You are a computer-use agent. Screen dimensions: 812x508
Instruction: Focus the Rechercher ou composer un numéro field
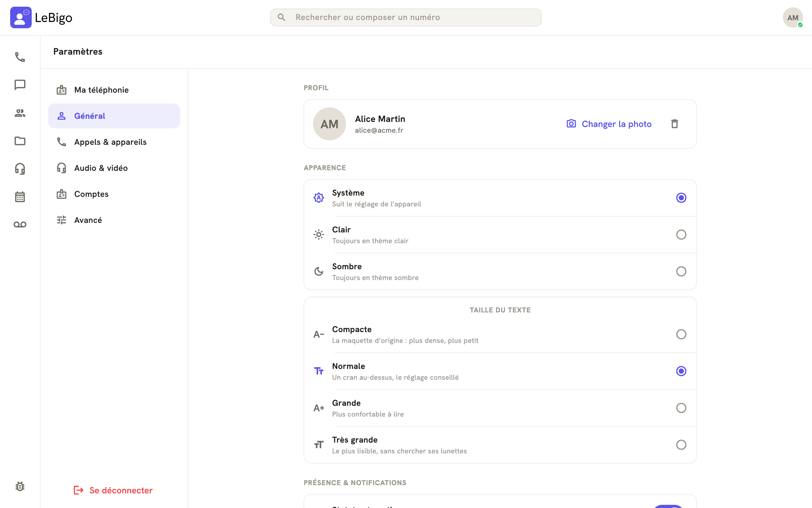click(x=406, y=17)
